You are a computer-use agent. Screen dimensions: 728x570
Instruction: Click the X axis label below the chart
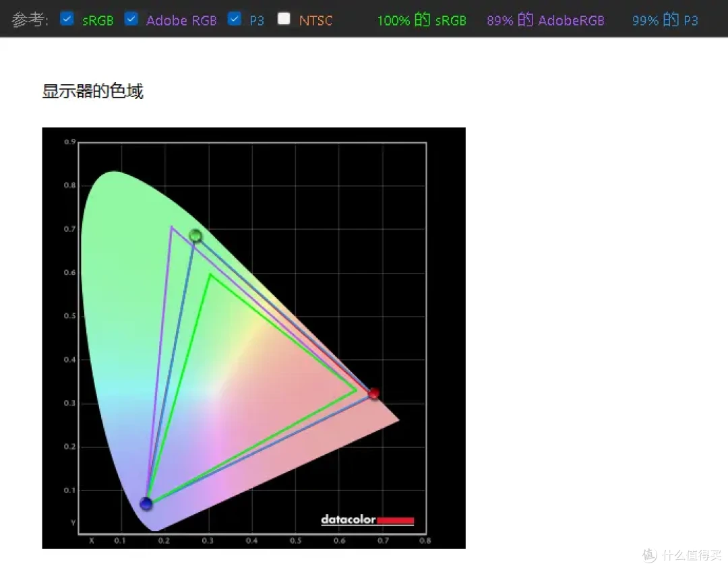point(91,540)
